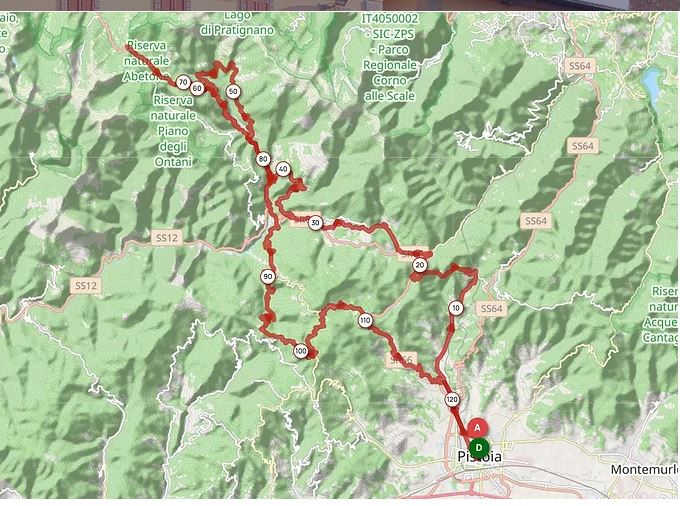This screenshot has height=506, width=680.
Task: Select the 100 km route marker
Action: pyautogui.click(x=301, y=351)
